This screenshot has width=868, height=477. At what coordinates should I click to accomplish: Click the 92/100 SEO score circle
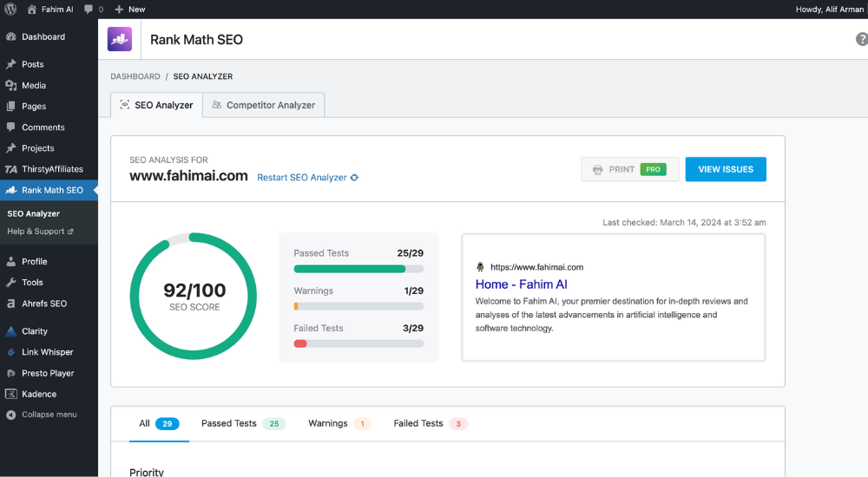click(x=194, y=296)
